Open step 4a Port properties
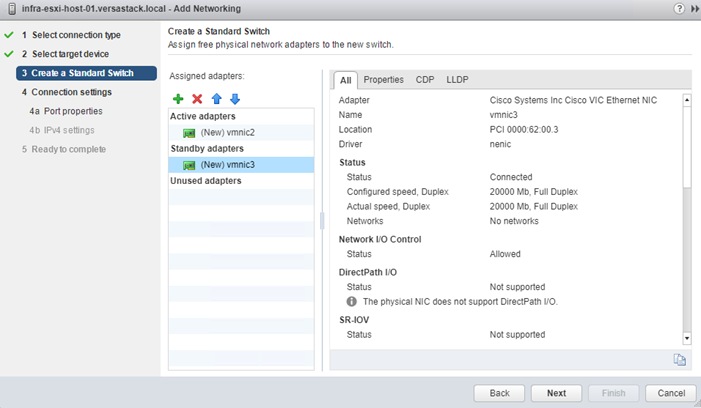This screenshot has height=408, width=701. point(66,111)
